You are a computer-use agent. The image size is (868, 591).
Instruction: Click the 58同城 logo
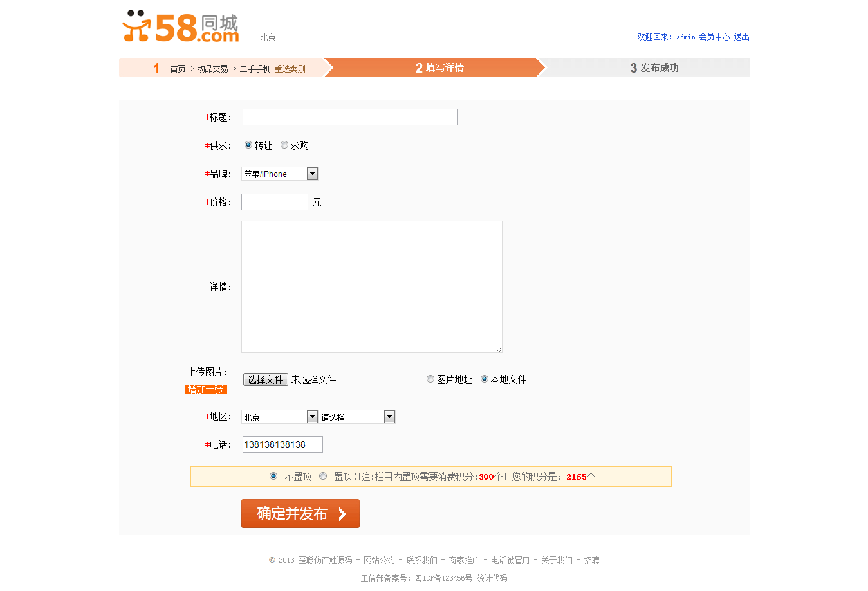181,27
